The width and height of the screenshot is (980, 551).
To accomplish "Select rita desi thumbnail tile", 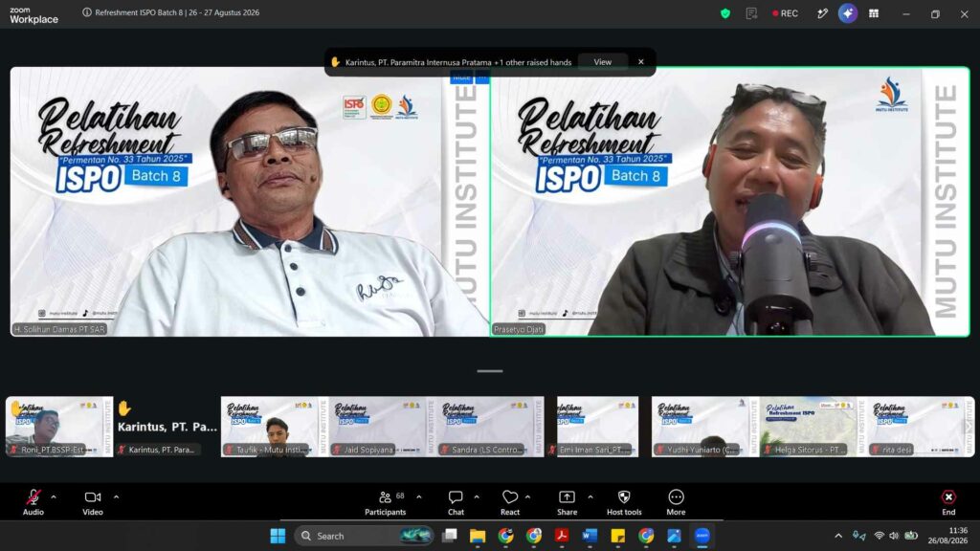I will [x=920, y=427].
